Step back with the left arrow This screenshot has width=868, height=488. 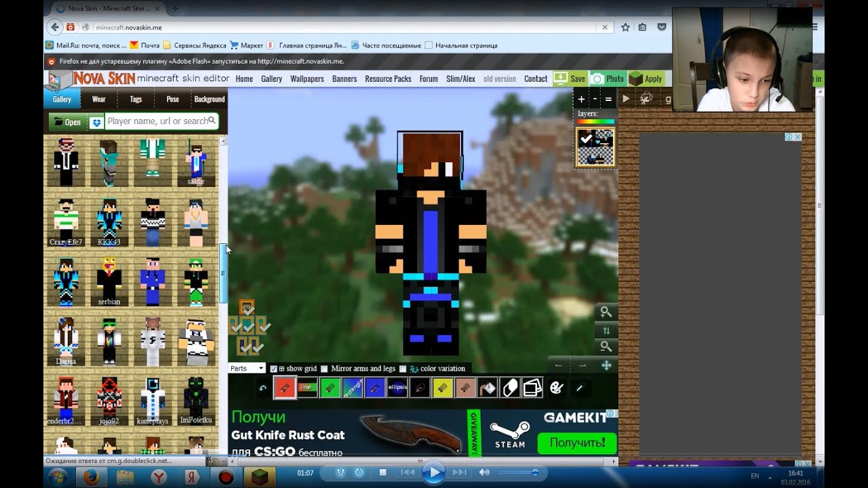click(x=559, y=365)
